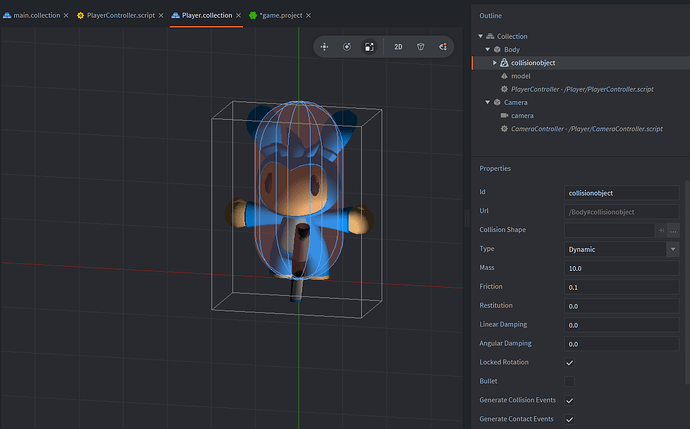Edit the Friction field 0.1
Screen dimensions: 690x429
tap(621, 287)
